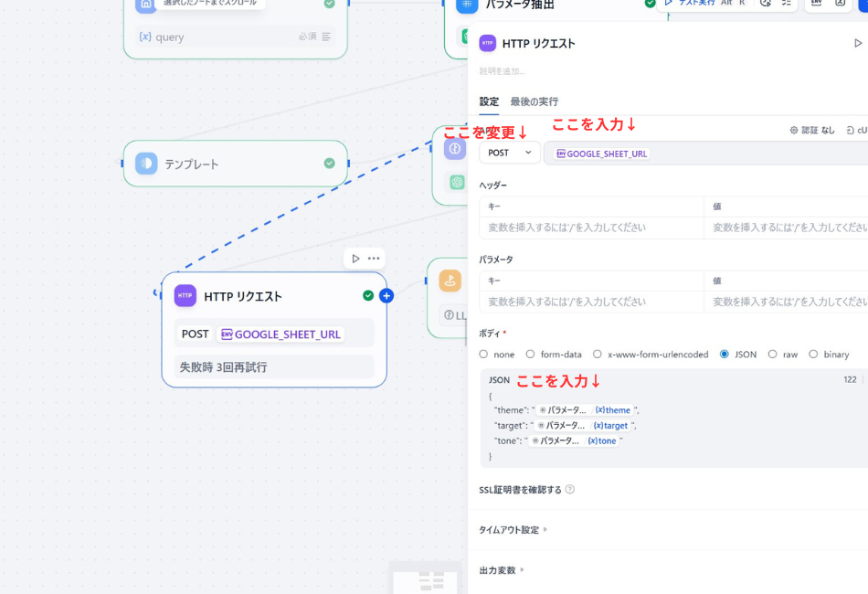This screenshot has height=594, width=868.
Task: Click the purple HTTP icon in panel header
Action: point(488,43)
